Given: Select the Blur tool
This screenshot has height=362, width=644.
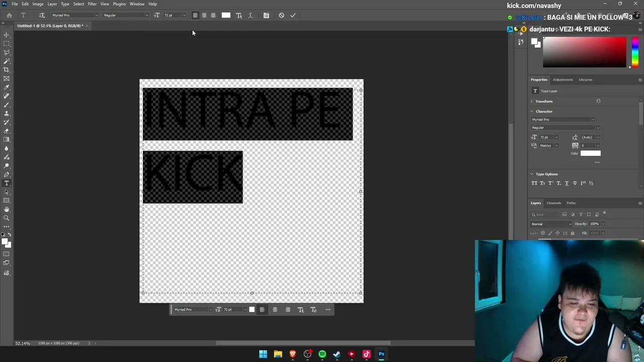Looking at the screenshot, I should click(x=7, y=148).
